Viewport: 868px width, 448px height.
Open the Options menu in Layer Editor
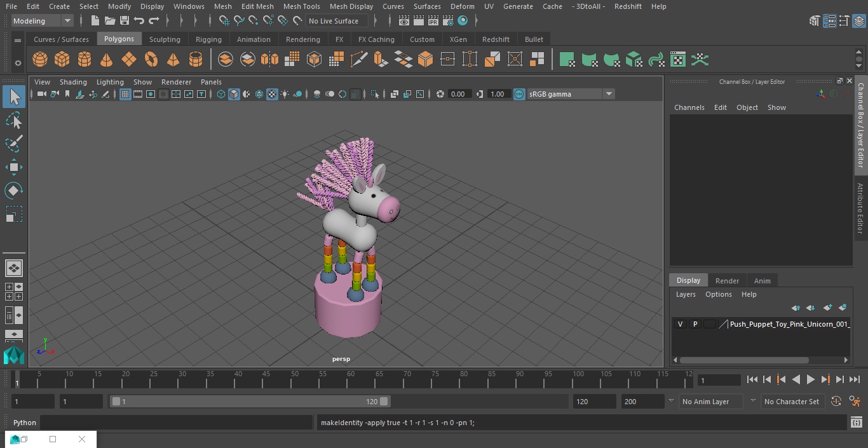tap(719, 294)
